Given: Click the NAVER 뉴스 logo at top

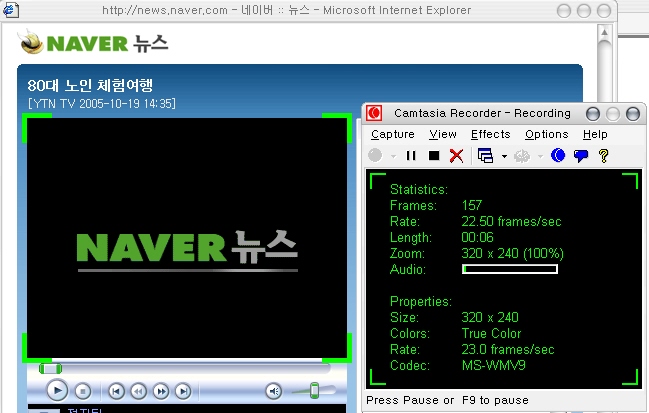Looking at the screenshot, I should coord(94,43).
